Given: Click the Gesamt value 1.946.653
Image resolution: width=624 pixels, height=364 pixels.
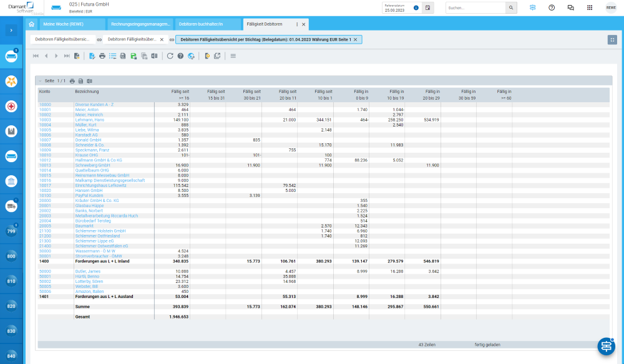Looking at the screenshot, I should click(179, 317).
